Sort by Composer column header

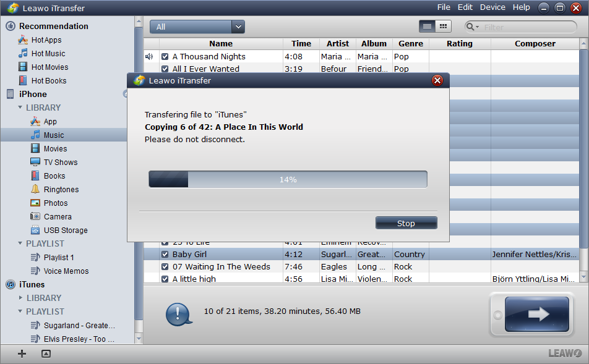click(x=535, y=43)
